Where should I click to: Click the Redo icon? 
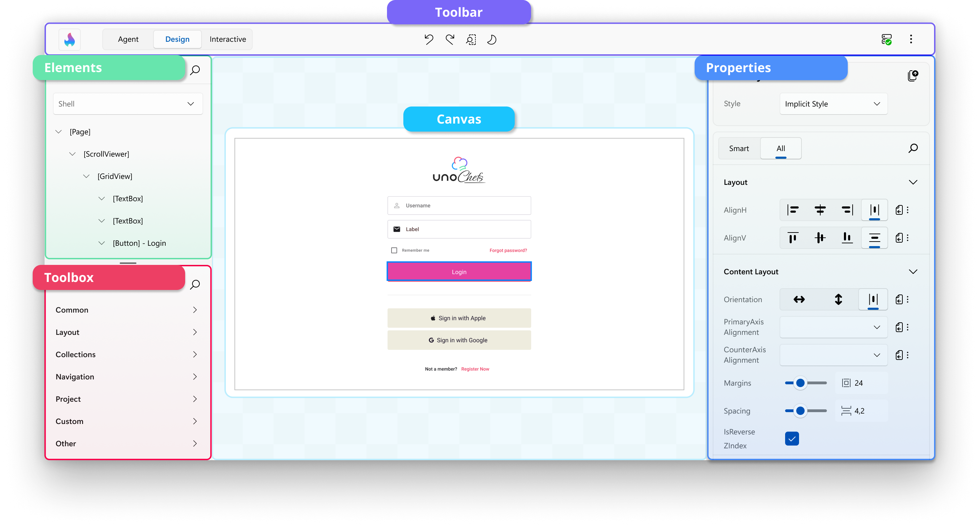click(450, 39)
